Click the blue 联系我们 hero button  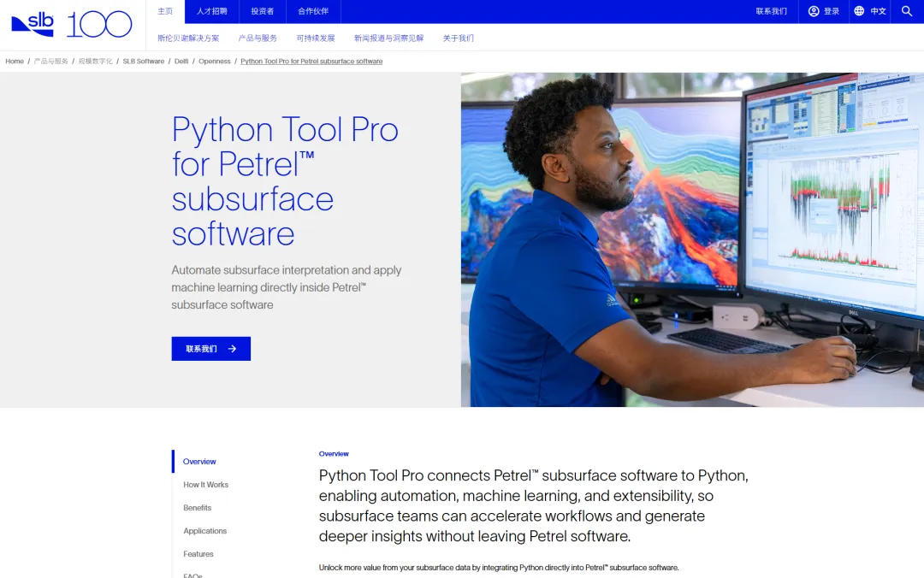pos(211,349)
